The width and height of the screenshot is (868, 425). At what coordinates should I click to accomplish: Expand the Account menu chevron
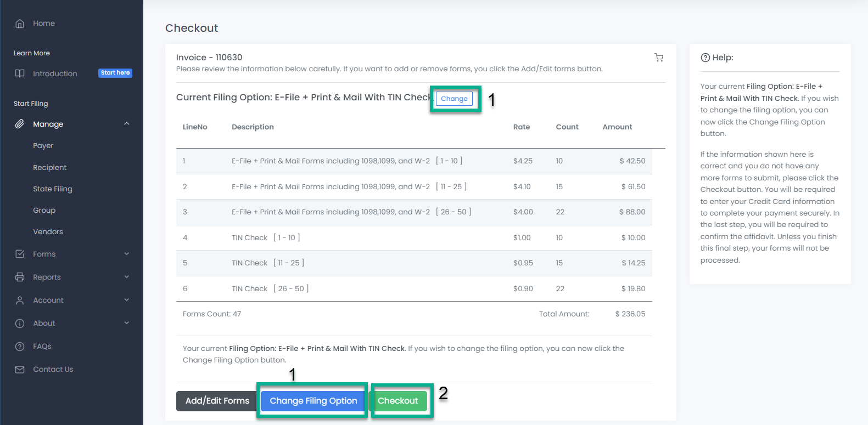pyautogui.click(x=127, y=300)
